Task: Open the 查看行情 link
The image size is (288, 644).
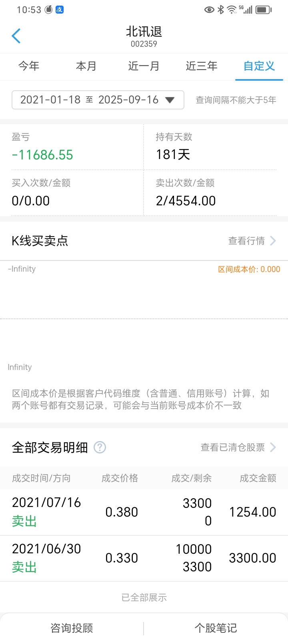Action: click(246, 241)
